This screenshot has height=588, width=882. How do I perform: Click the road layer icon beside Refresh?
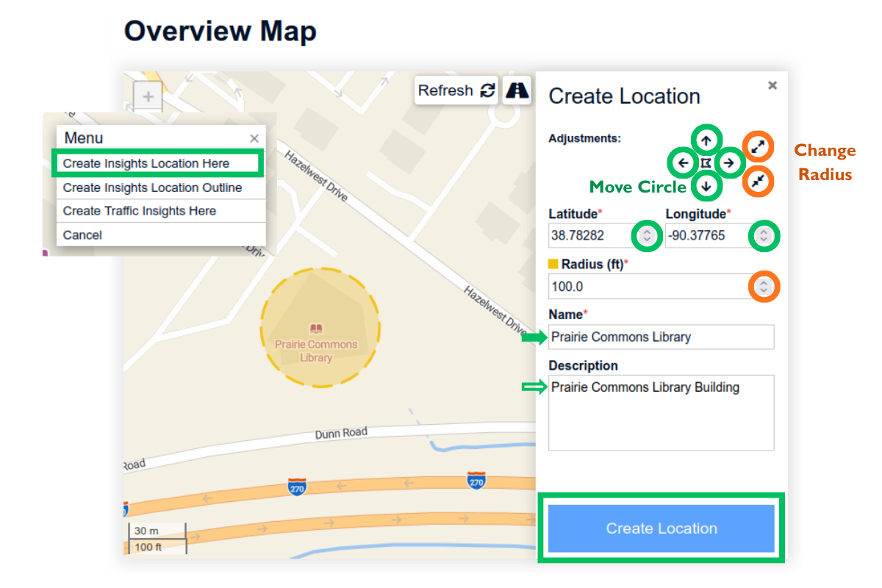517,90
